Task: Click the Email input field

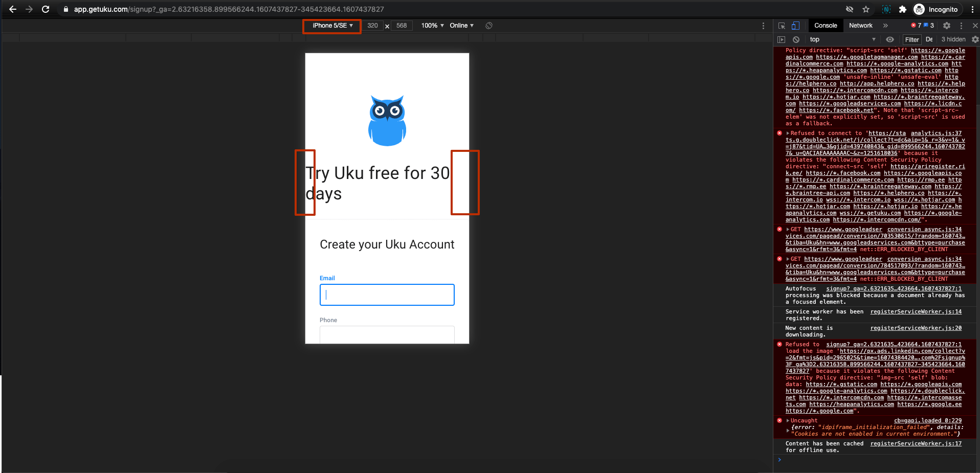Action: click(387, 295)
